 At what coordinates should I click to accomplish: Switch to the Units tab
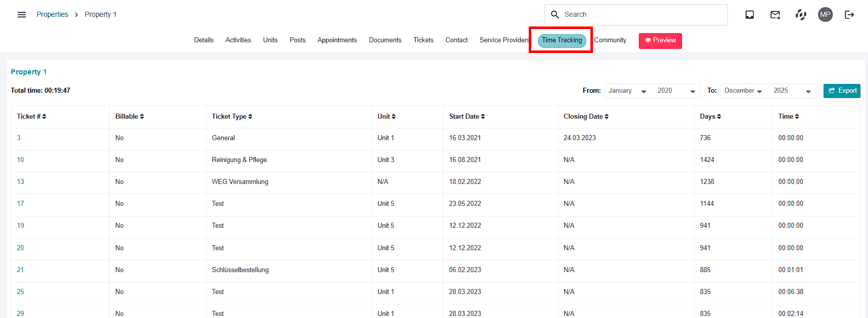pos(270,40)
